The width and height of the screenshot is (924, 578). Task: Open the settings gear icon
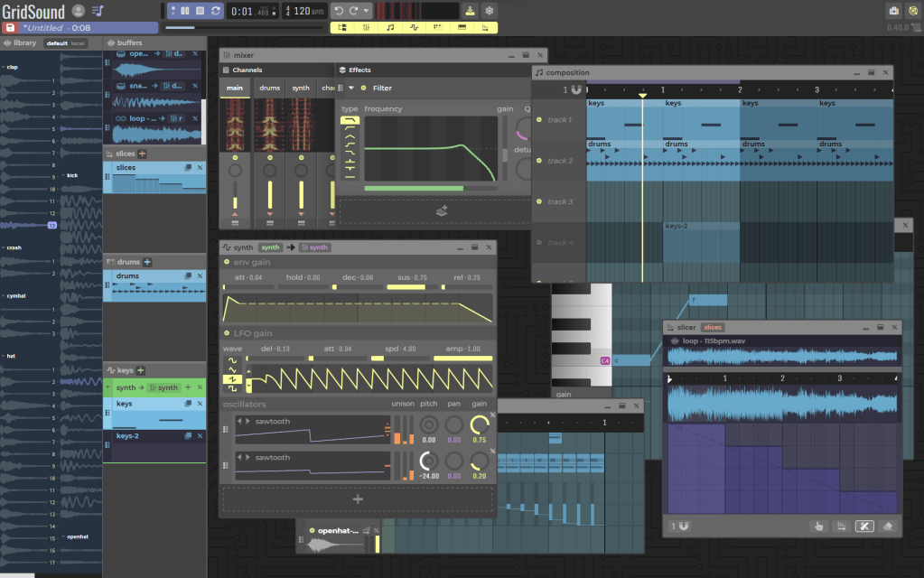490,11
